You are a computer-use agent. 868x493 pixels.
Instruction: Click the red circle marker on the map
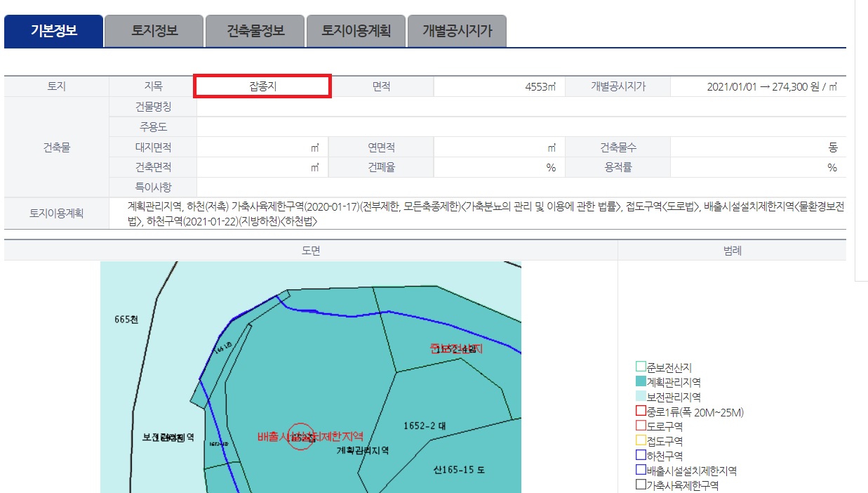pos(301,437)
